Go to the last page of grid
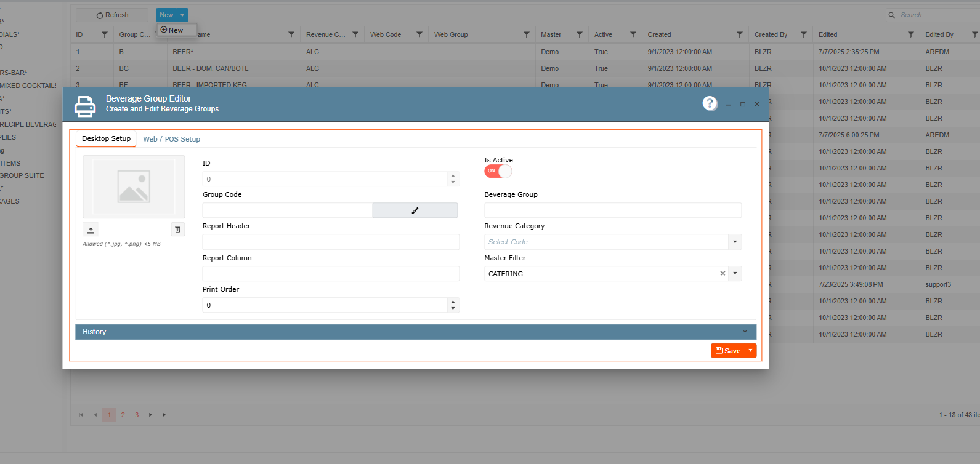This screenshot has width=980, height=464. tap(164, 415)
